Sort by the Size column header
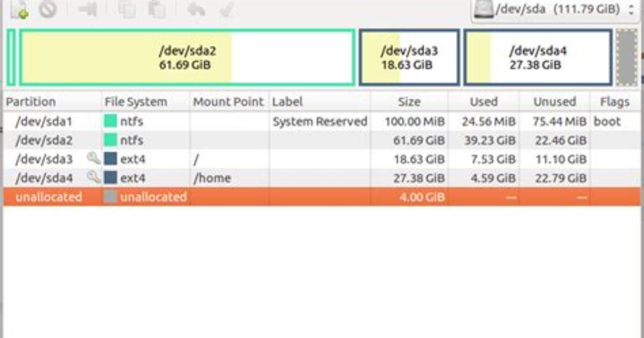The width and height of the screenshot is (644, 338). 409,101
